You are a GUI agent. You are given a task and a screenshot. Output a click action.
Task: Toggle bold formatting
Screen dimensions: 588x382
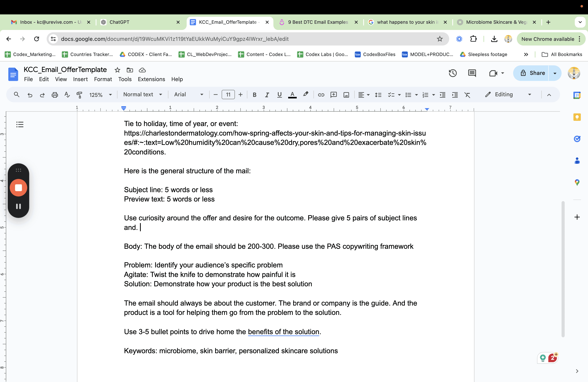255,95
